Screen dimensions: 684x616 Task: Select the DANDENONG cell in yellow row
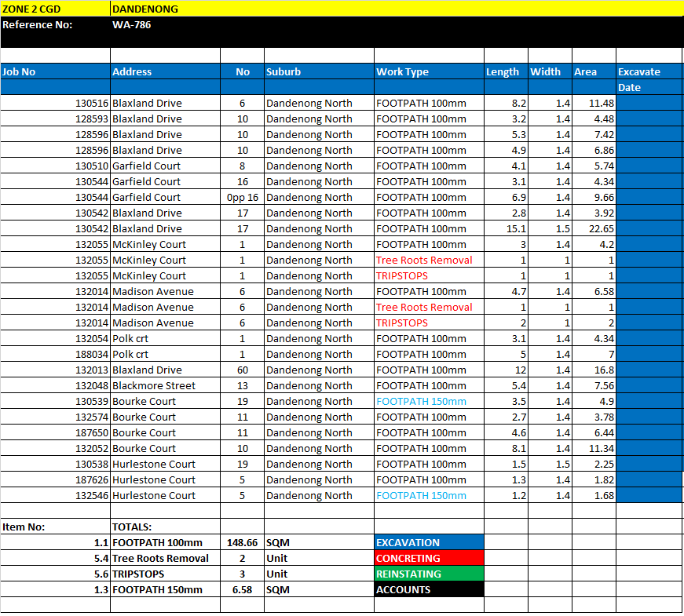(165, 9)
